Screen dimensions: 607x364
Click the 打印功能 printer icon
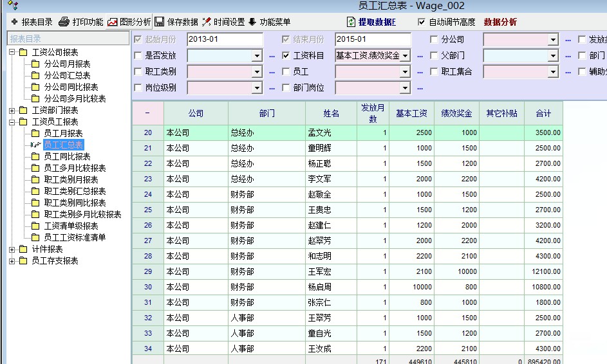[x=64, y=22]
